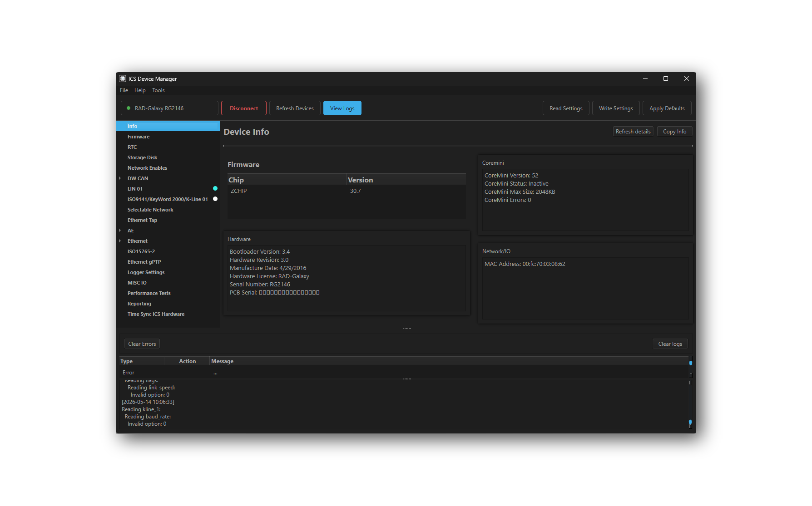The width and height of the screenshot is (812, 506).
Task: Click Refresh details button
Action: click(633, 131)
